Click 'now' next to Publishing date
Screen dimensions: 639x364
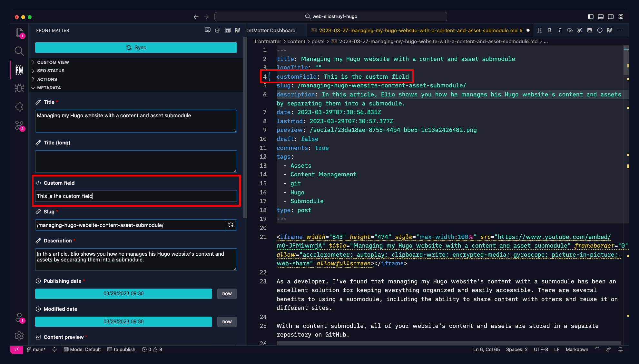coord(227,293)
